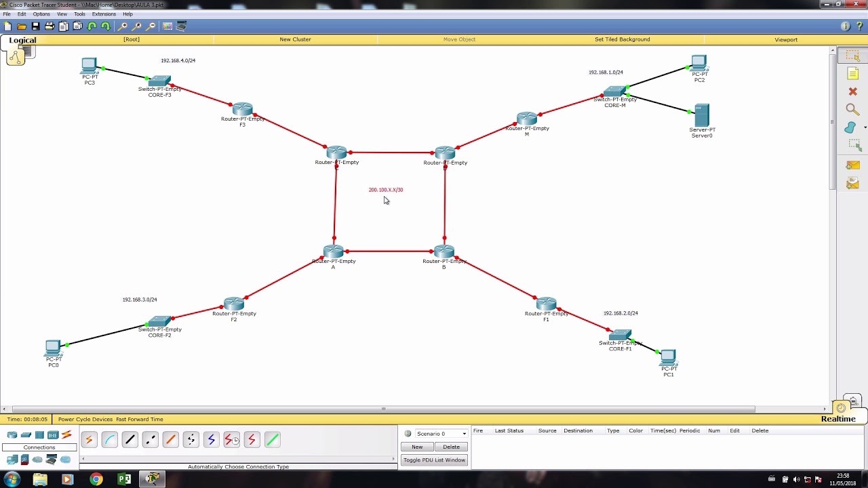Select the automatic connection lightning icon
This screenshot has height=488, width=868.
point(89,440)
